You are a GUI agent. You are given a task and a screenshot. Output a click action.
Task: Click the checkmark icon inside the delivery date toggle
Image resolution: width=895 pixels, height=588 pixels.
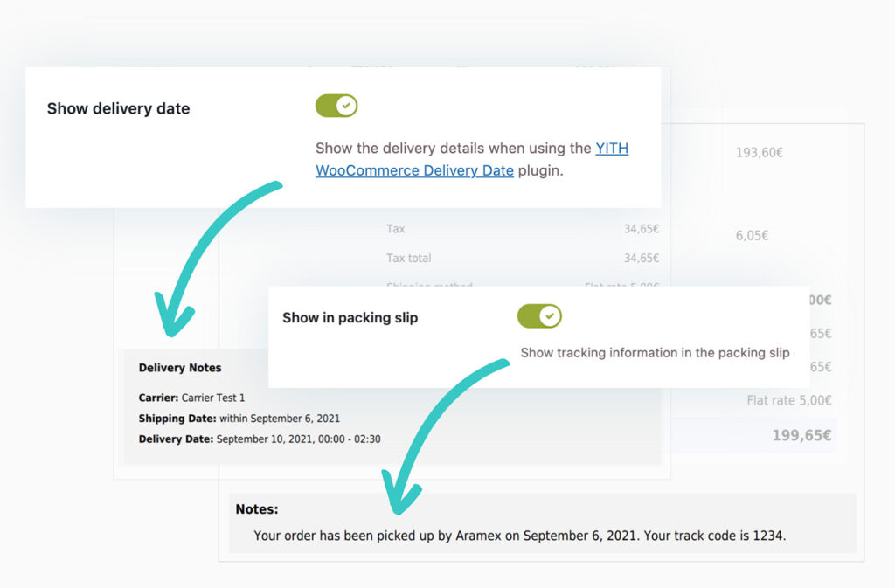click(x=346, y=105)
